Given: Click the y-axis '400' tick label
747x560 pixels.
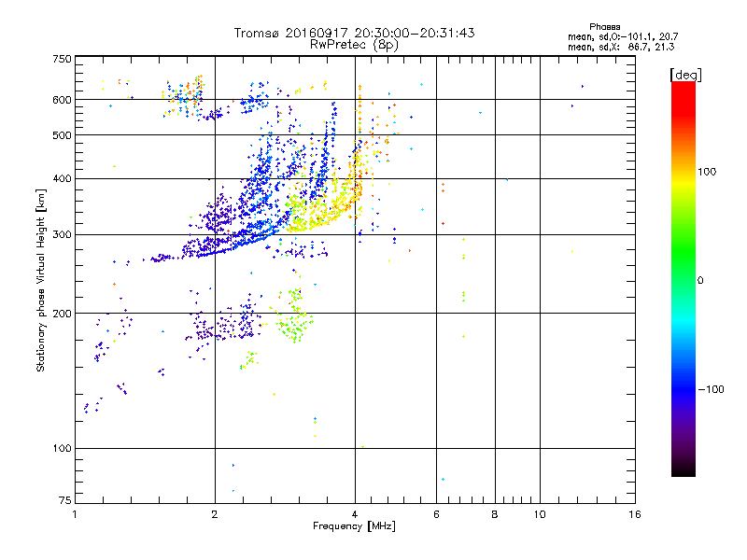Looking at the screenshot, I should point(62,178).
